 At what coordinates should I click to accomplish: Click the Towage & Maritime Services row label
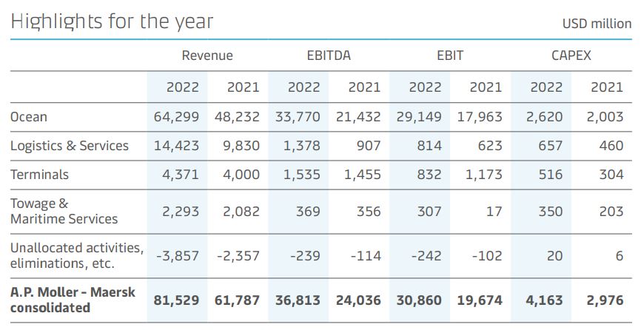[x=64, y=212]
